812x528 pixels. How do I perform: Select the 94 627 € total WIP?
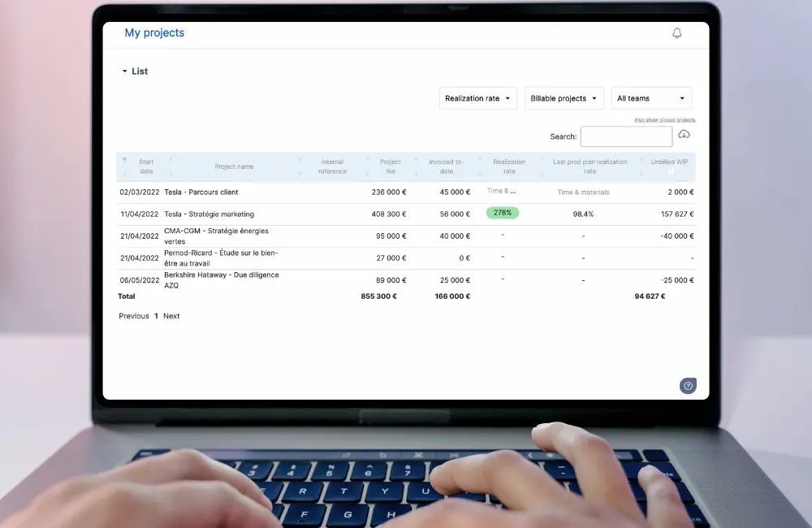coord(650,296)
